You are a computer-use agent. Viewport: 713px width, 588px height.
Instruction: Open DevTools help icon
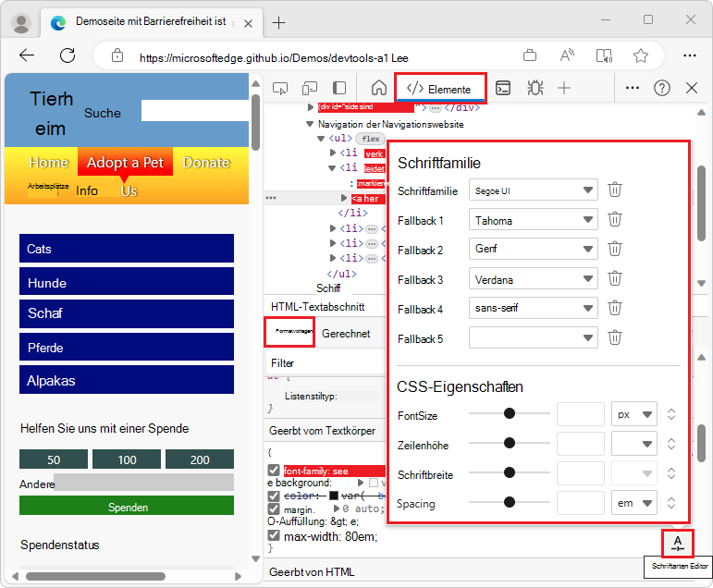[x=662, y=88]
